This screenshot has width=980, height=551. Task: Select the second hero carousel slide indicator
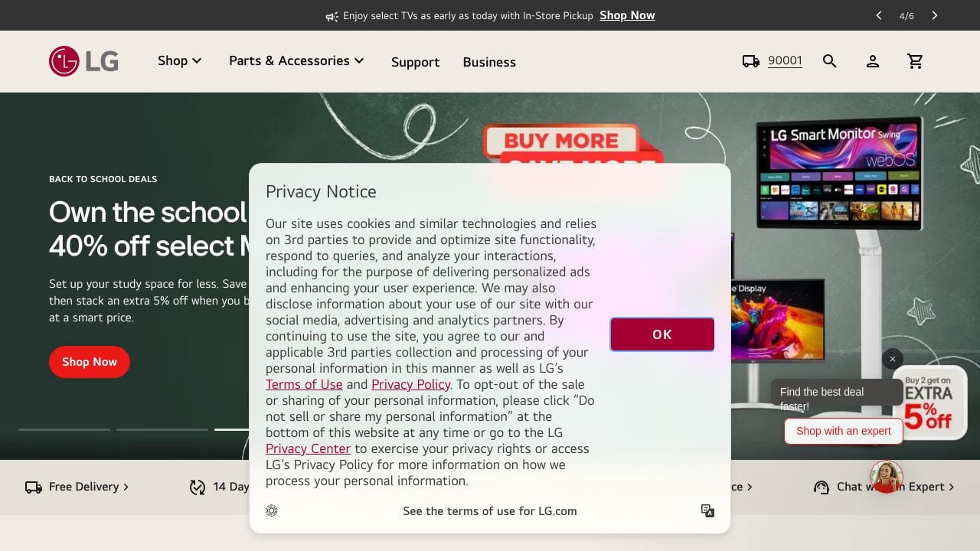click(x=162, y=429)
